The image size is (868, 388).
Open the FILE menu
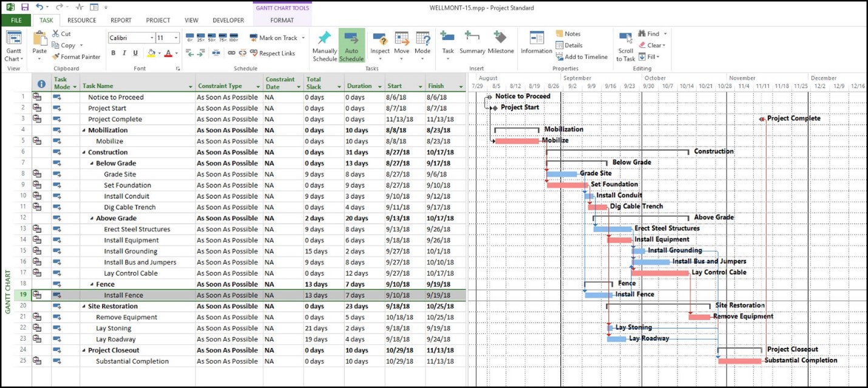(x=16, y=20)
